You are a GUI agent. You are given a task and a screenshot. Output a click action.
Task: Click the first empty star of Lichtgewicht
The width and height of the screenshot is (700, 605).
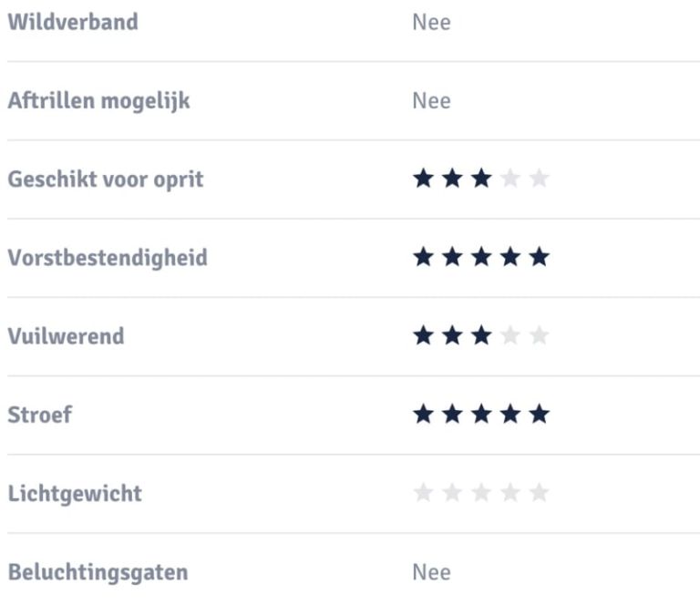click(423, 493)
